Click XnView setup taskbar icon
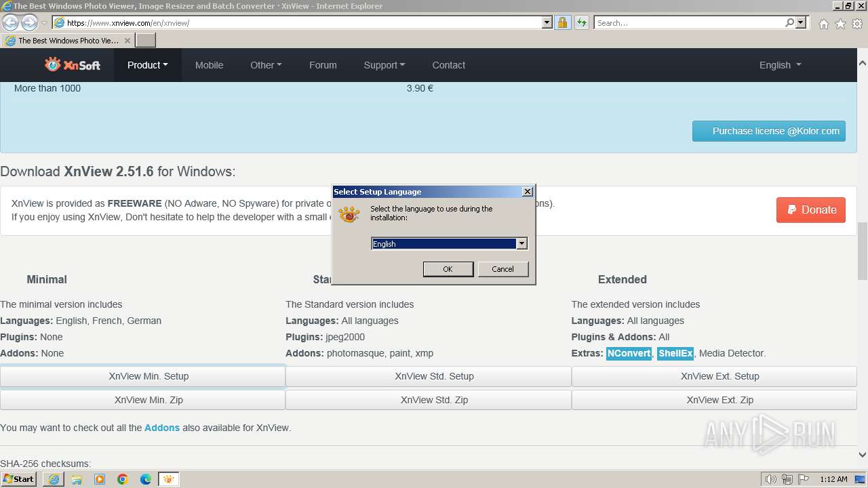868x488 pixels. [x=169, y=479]
